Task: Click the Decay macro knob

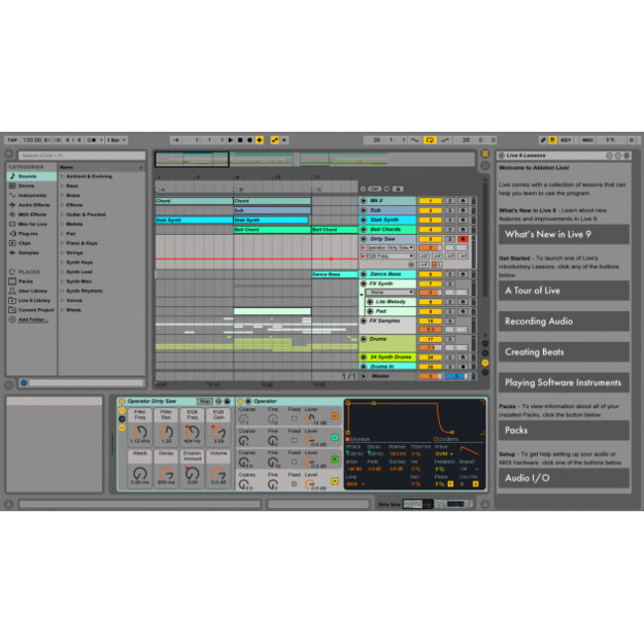Action: point(165,474)
